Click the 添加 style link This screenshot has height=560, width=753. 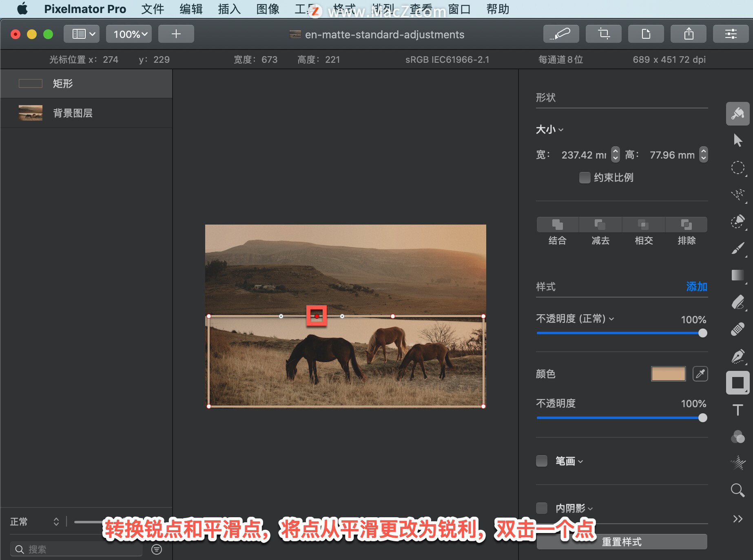697,287
